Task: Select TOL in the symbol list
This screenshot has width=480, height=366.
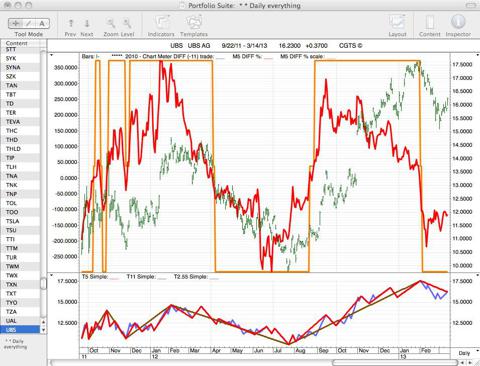Action: pyautogui.click(x=20, y=203)
